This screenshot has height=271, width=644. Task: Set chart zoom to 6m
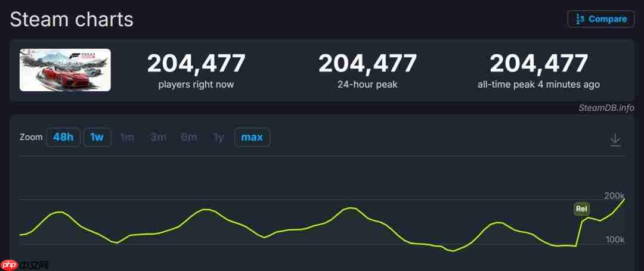point(189,138)
